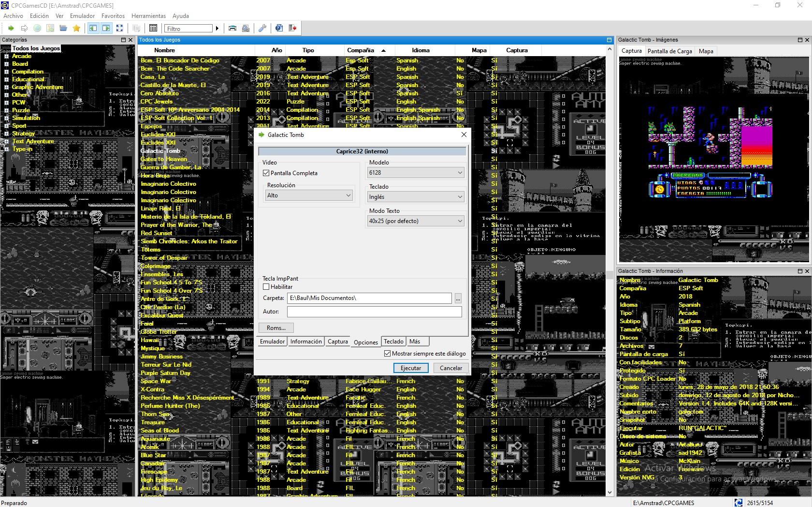Click the Autor input field
The image size is (812, 507).
tap(375, 312)
